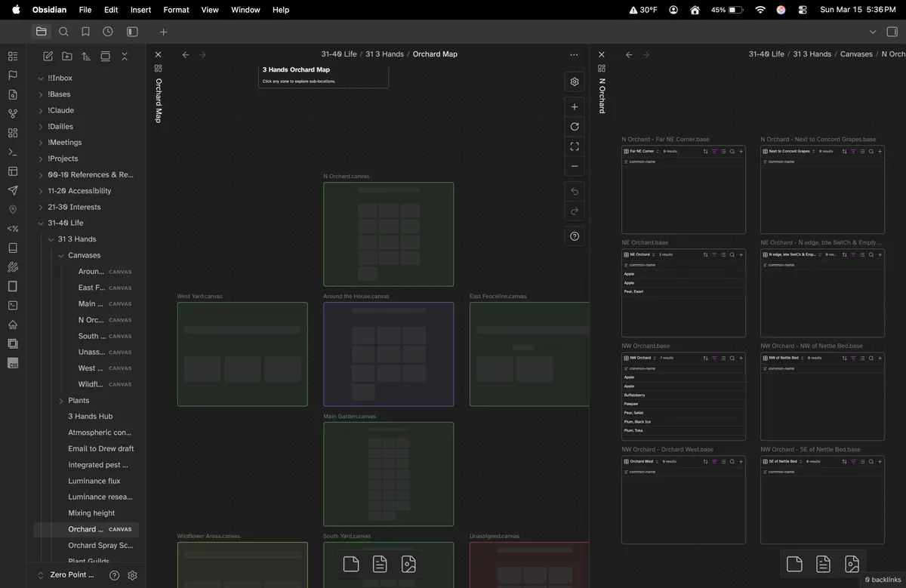
Task: Open the search tab in sidebar
Action: click(x=63, y=32)
